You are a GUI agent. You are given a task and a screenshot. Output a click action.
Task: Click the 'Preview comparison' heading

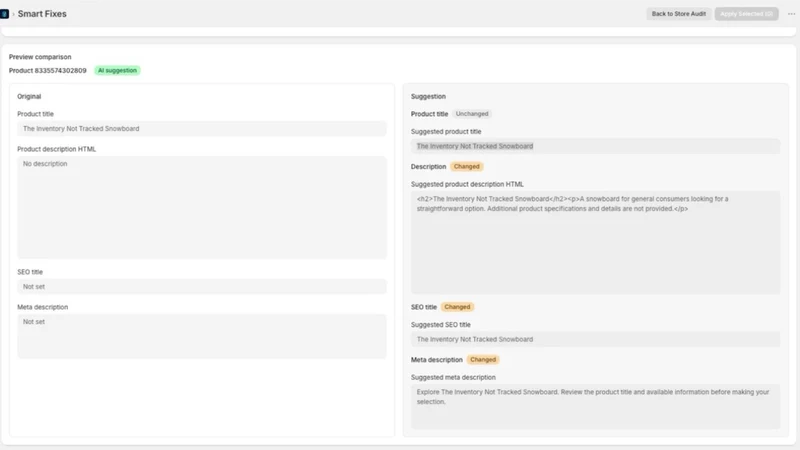(x=40, y=57)
